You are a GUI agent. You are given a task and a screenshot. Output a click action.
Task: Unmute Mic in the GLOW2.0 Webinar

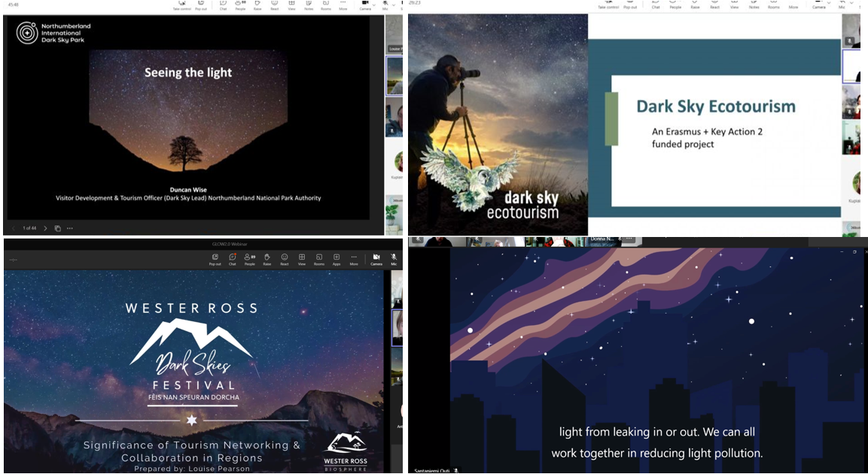pyautogui.click(x=394, y=259)
